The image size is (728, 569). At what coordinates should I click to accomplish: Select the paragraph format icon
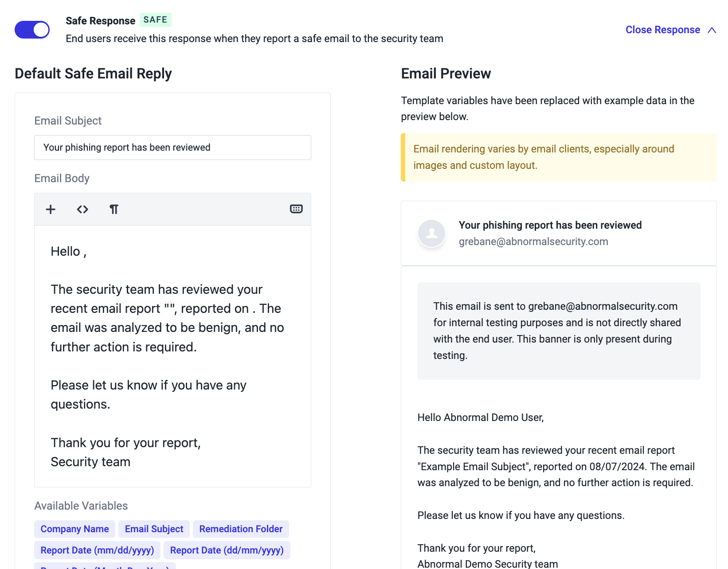click(114, 209)
